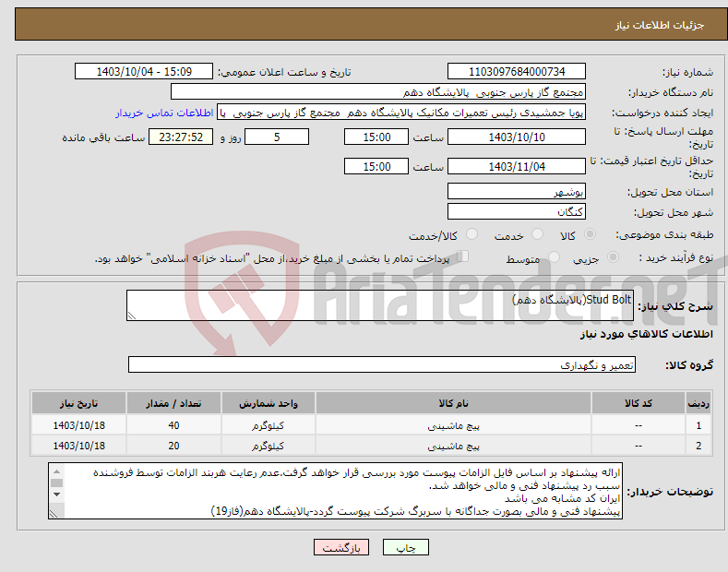Click the کد کالا column header
Screen dimensions: 728x572
pyautogui.click(x=638, y=403)
